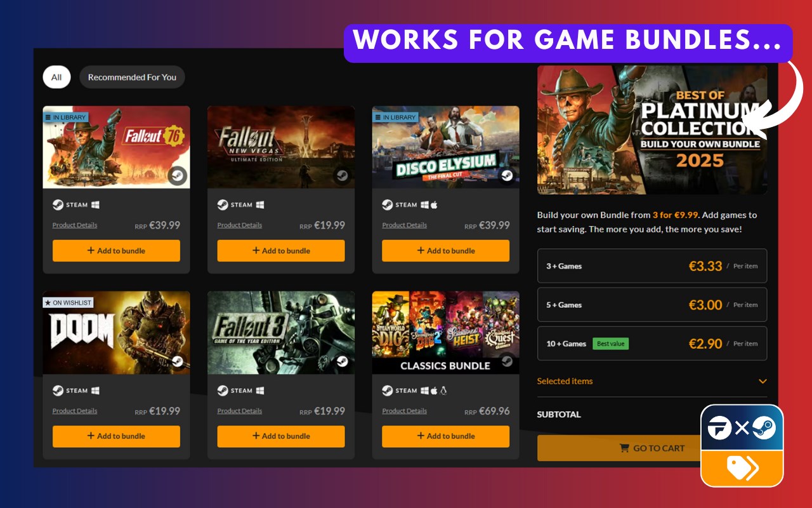The image size is (812, 508).
Task: Add DOOM to bundle
Action: tap(116, 436)
